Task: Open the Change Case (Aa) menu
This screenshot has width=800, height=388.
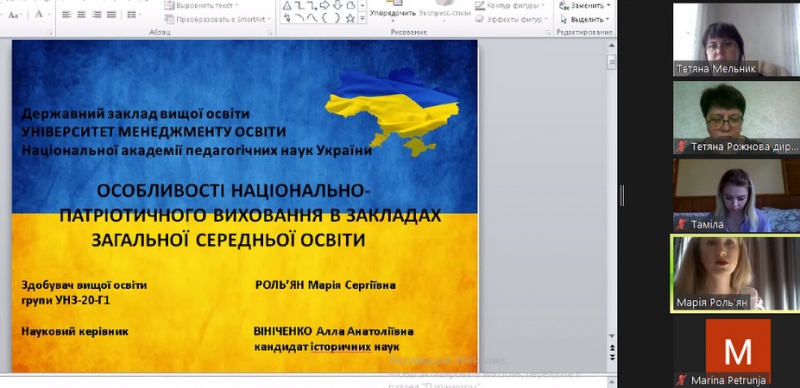Action: tap(15, 15)
